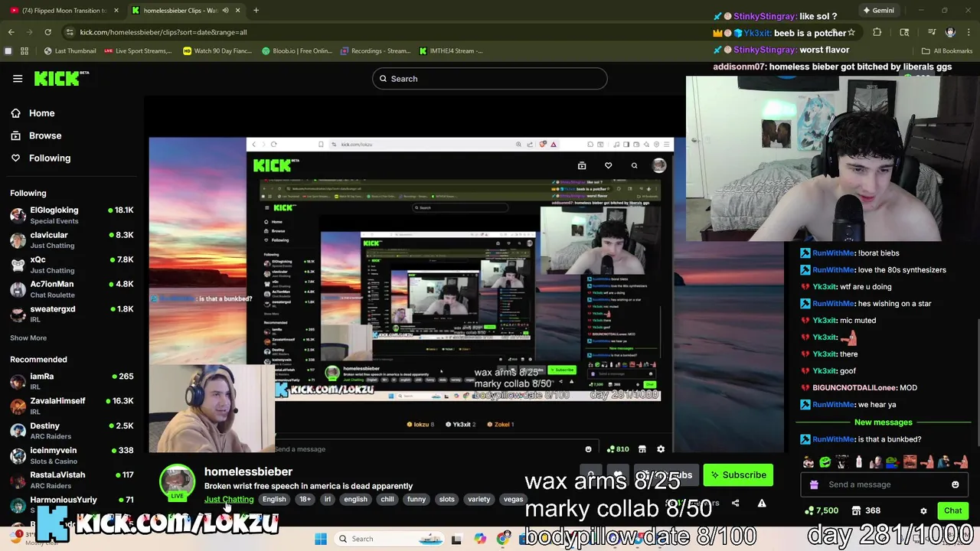Open the Just Chatting category link
980x551 pixels.
point(229,499)
